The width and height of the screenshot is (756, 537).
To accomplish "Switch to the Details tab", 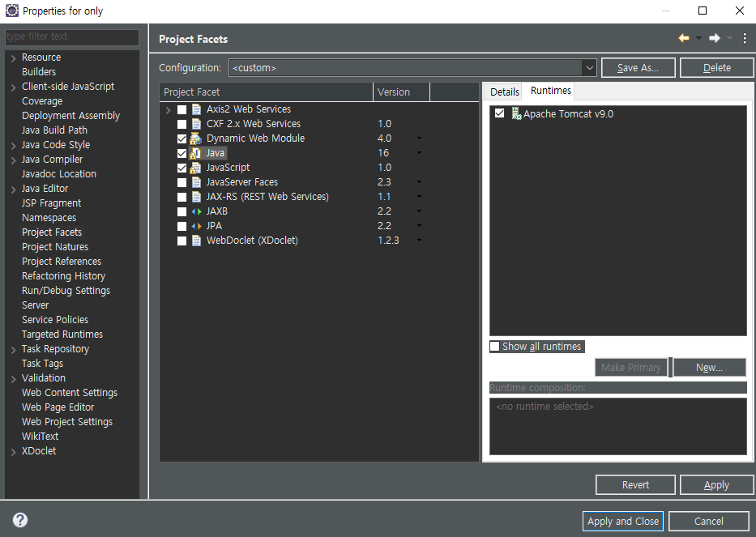I will (504, 92).
